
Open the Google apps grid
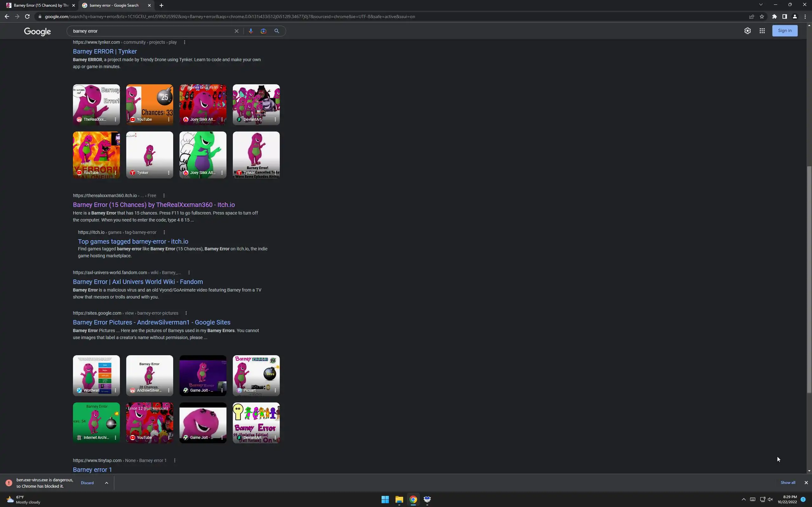[x=762, y=31]
